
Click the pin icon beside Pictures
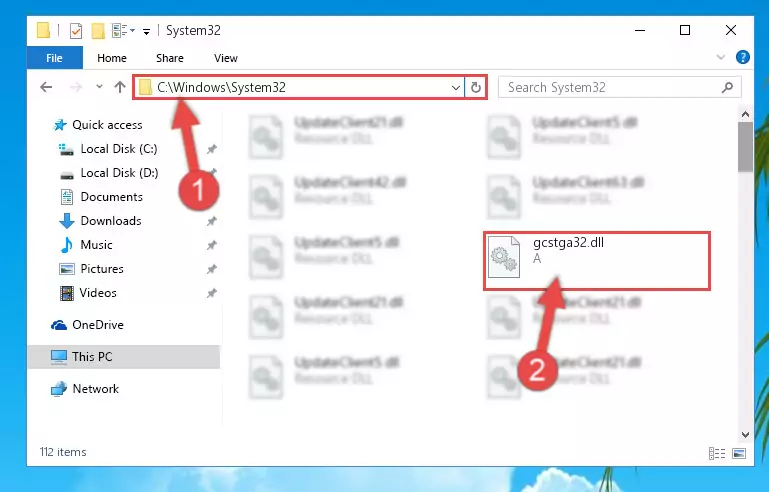tap(211, 269)
